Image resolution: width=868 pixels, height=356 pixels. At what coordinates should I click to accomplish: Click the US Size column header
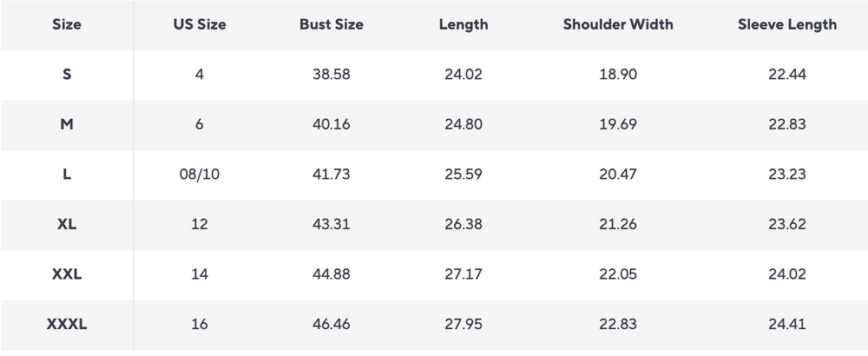point(200,24)
